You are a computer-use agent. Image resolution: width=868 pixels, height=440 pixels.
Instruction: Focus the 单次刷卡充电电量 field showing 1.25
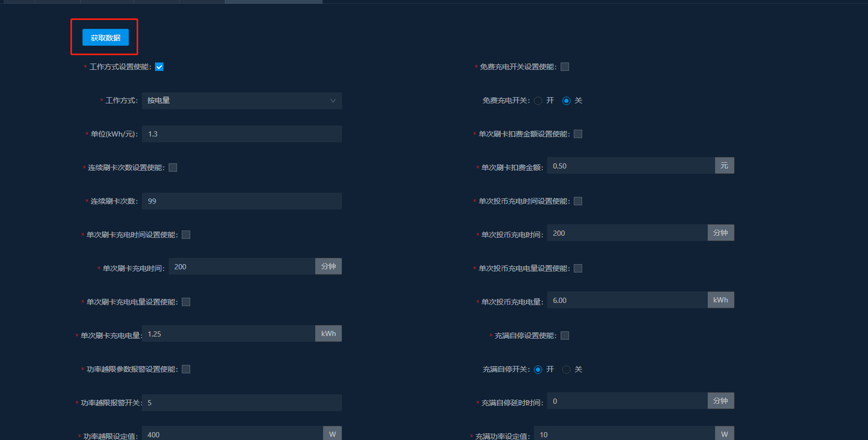pos(228,334)
